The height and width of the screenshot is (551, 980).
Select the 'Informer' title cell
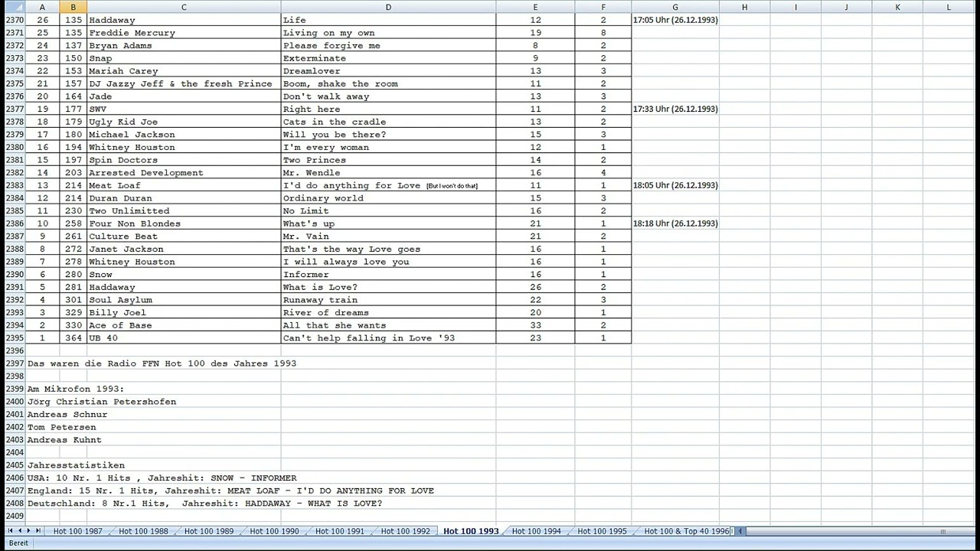click(x=388, y=275)
